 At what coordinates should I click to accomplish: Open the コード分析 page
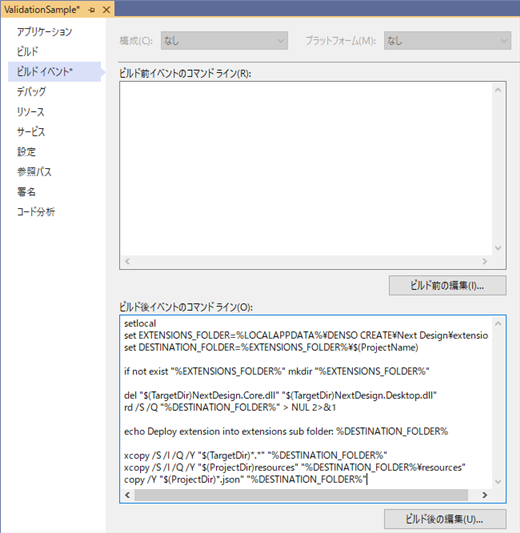coord(36,212)
